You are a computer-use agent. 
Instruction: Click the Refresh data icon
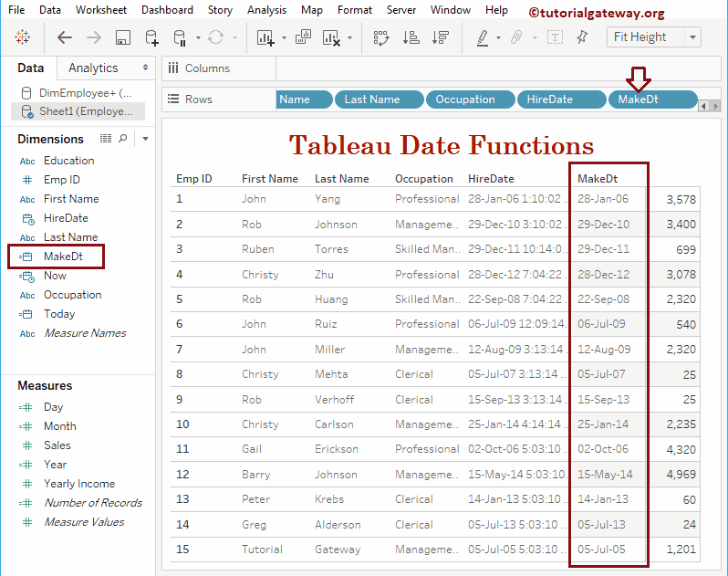pos(216,37)
